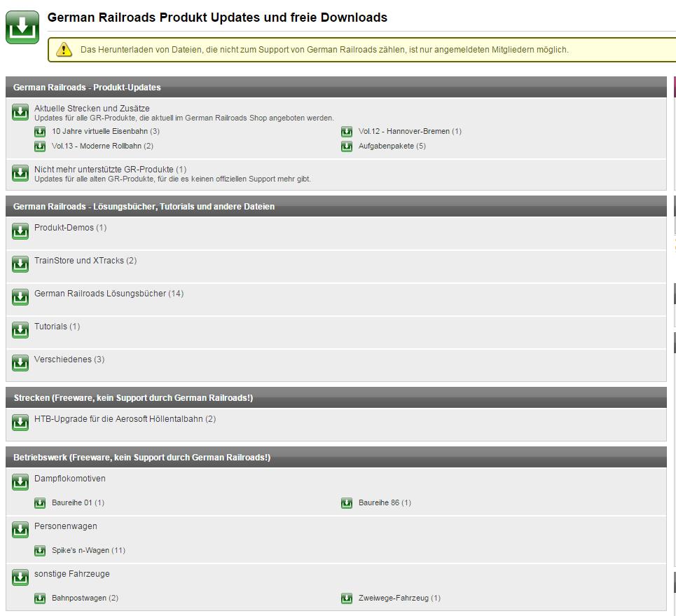Viewport: 676px width, 616px height.
Task: Open Spike's n-Wagen downloads
Action: [x=81, y=551]
